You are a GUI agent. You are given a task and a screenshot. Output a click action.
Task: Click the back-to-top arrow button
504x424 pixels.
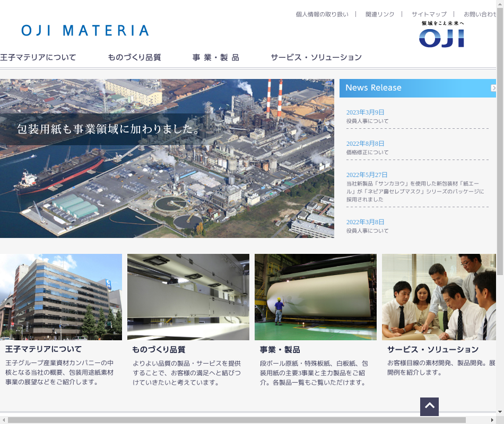(x=429, y=407)
